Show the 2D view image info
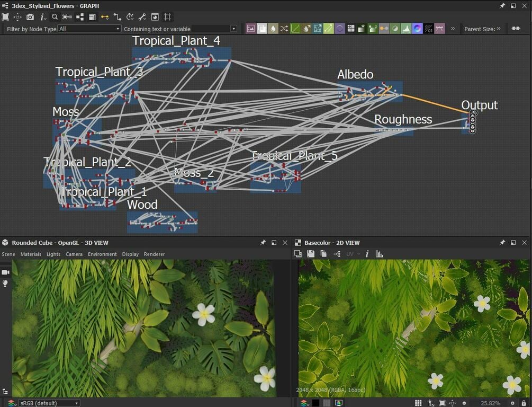Image resolution: width=532 pixels, height=407 pixels. click(x=367, y=253)
